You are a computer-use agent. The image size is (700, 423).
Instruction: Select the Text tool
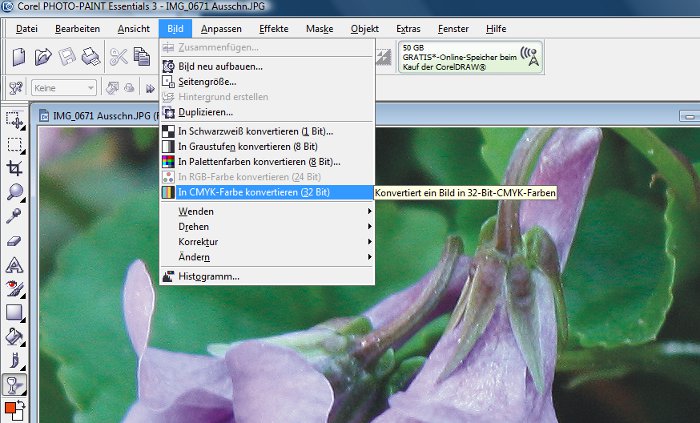click(x=14, y=265)
